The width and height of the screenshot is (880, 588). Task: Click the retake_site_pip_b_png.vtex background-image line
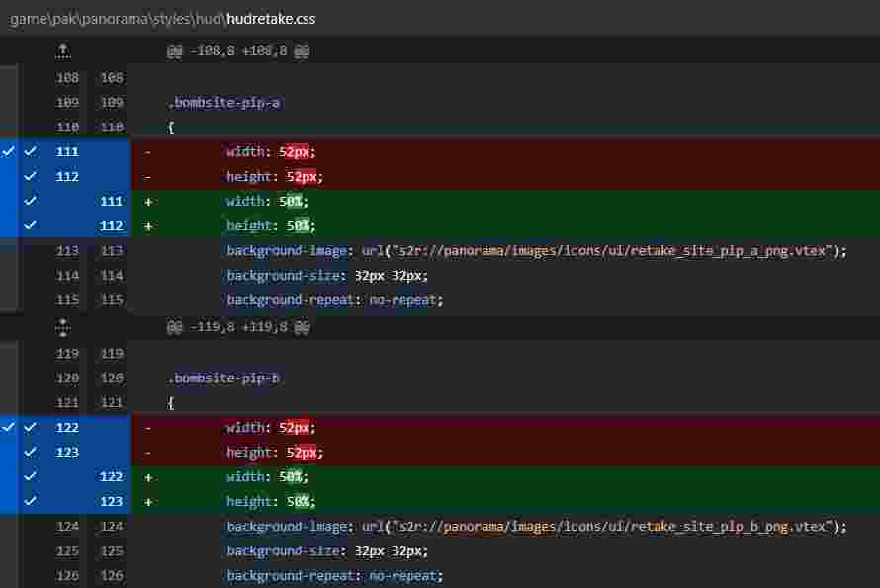[536, 526]
